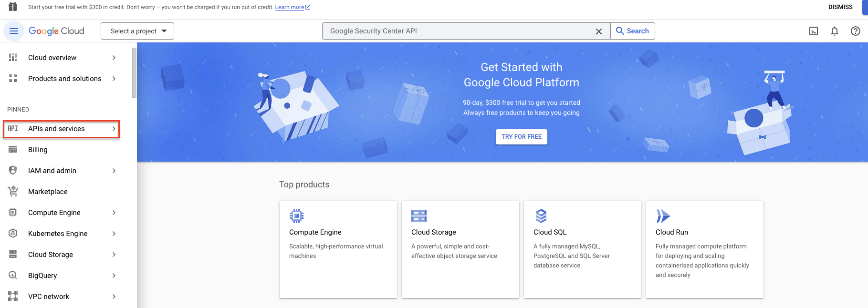
Task: Click Products and solutions grid icon
Action: (13, 79)
